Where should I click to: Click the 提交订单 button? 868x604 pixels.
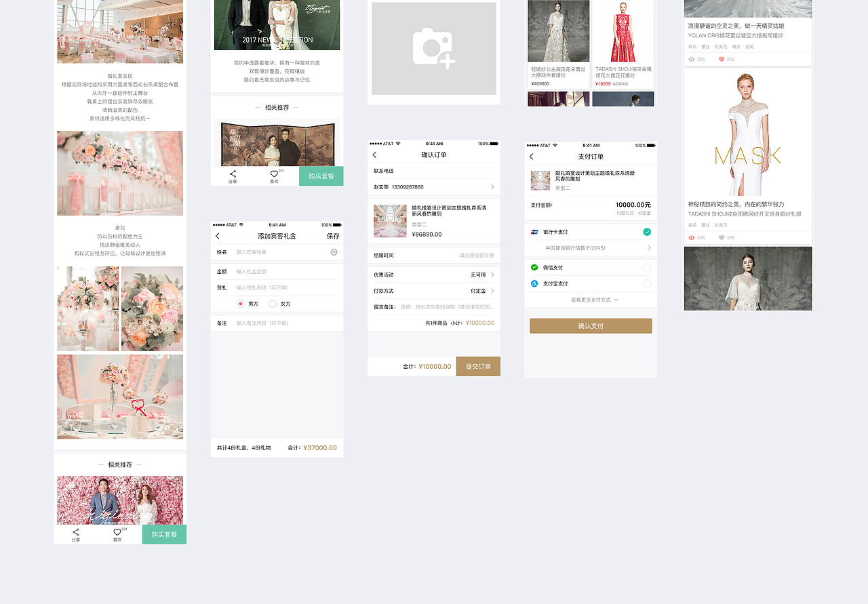[x=478, y=366]
